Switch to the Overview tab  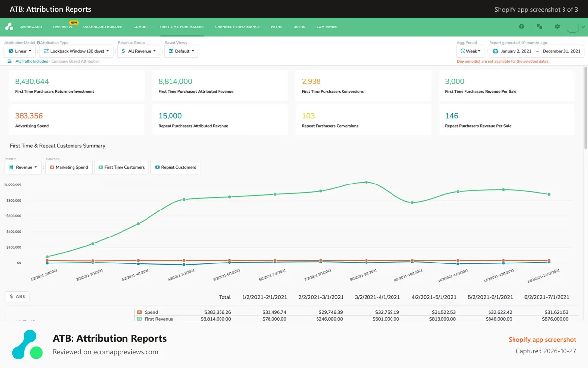click(x=63, y=27)
